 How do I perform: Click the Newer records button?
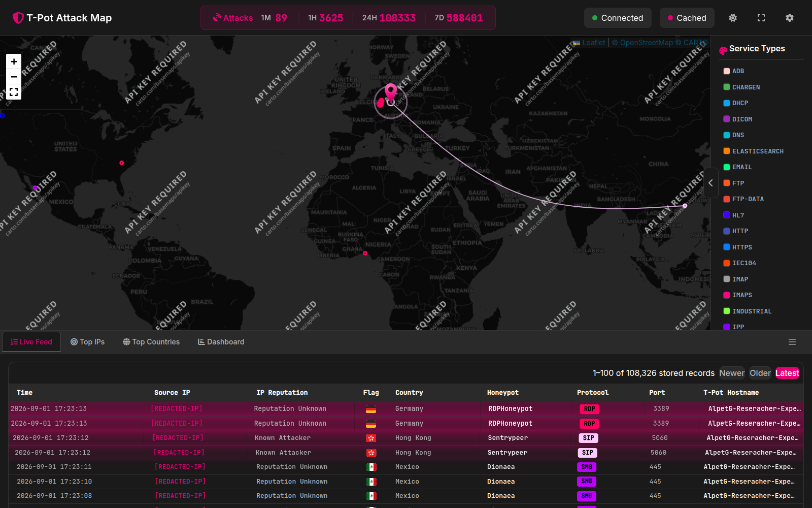732,373
